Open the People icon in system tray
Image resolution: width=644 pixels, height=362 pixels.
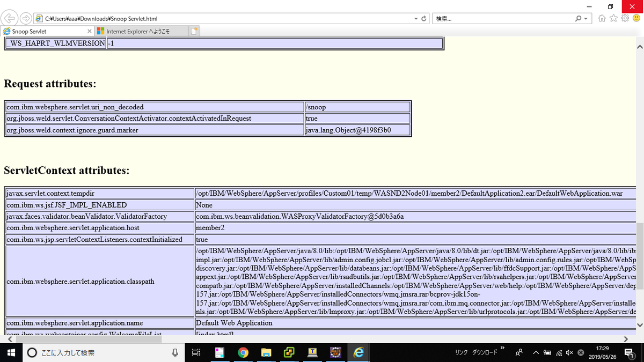click(519, 352)
